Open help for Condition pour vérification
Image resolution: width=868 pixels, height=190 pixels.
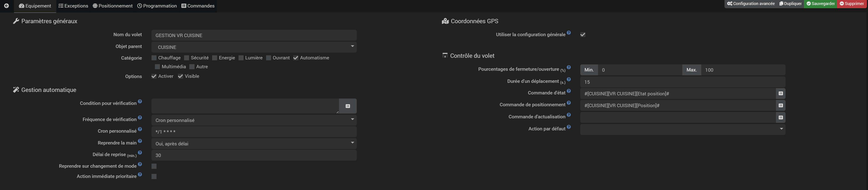tap(140, 101)
